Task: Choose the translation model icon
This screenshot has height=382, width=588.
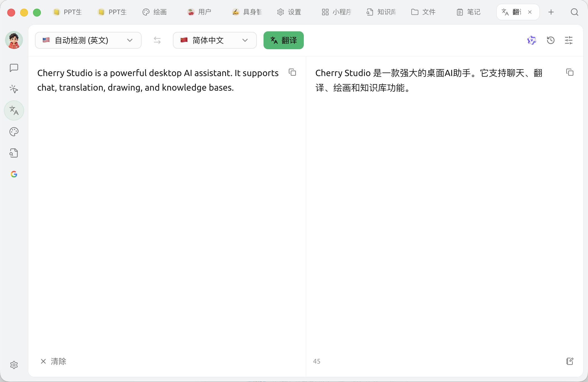Action: tap(531, 40)
